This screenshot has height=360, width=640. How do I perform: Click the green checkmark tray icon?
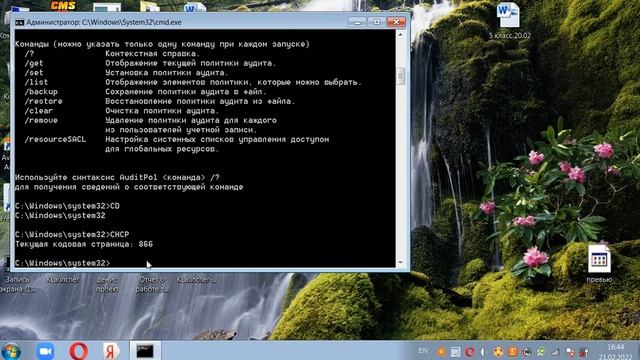(541, 351)
